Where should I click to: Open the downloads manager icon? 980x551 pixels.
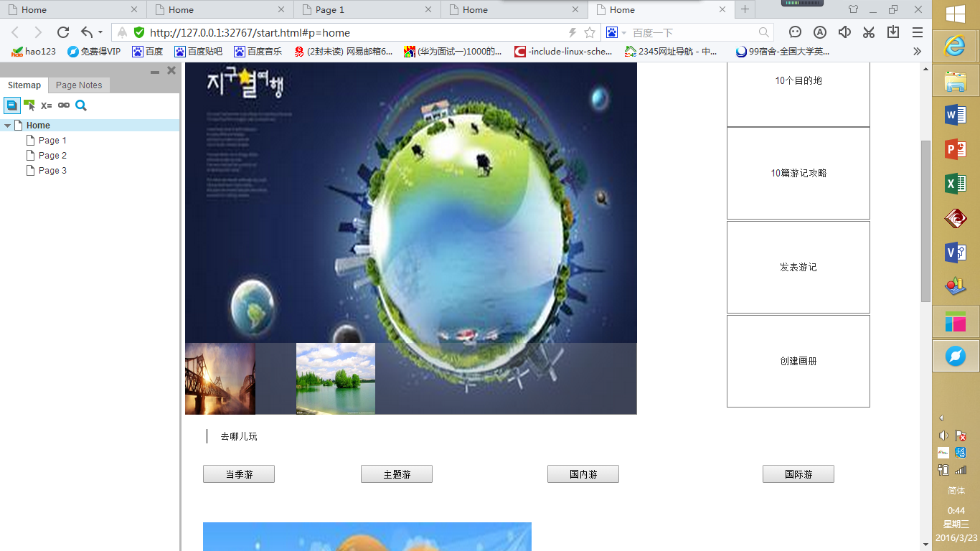pyautogui.click(x=893, y=32)
